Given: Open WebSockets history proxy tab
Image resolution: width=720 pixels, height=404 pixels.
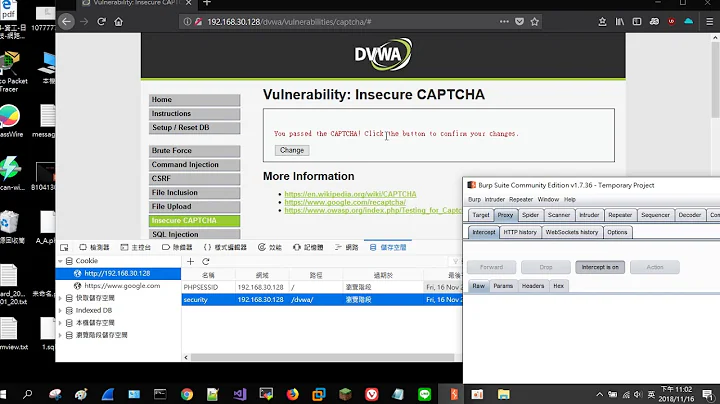Looking at the screenshot, I should (x=572, y=232).
